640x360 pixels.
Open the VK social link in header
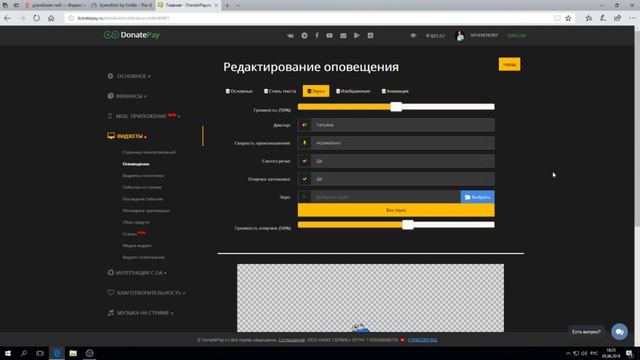pos(290,36)
